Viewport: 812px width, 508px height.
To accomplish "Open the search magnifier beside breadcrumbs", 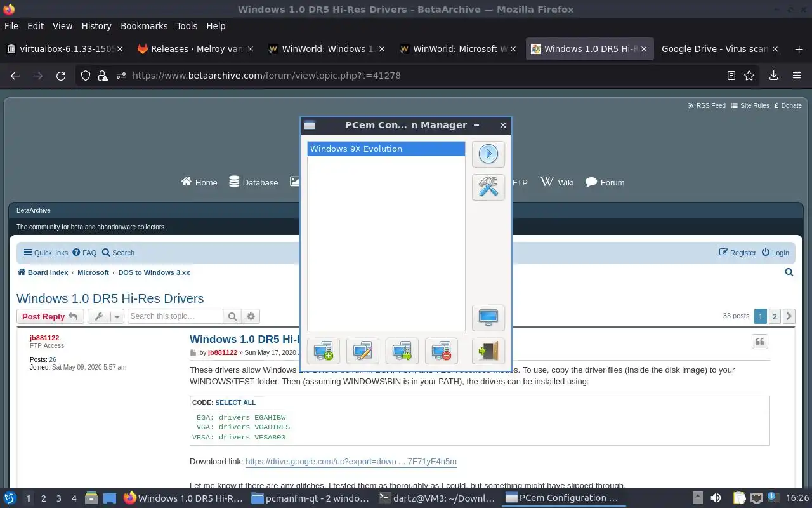I will pyautogui.click(x=789, y=272).
